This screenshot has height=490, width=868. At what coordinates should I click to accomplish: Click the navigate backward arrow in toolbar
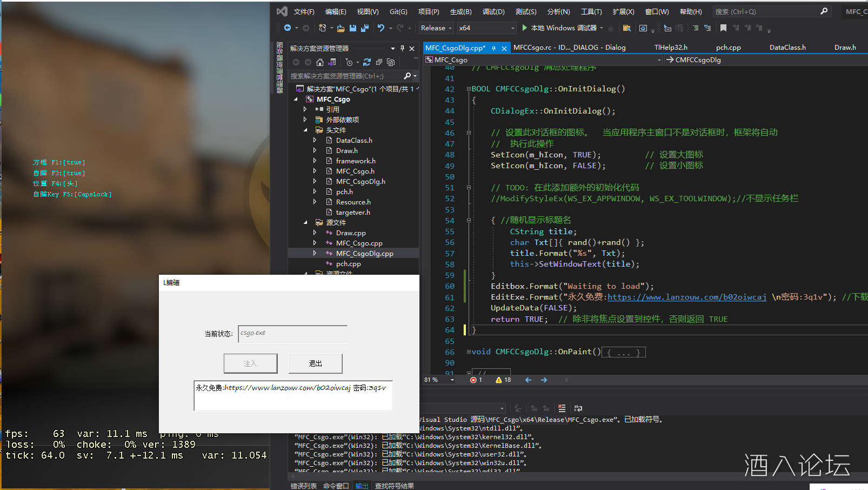coord(288,28)
